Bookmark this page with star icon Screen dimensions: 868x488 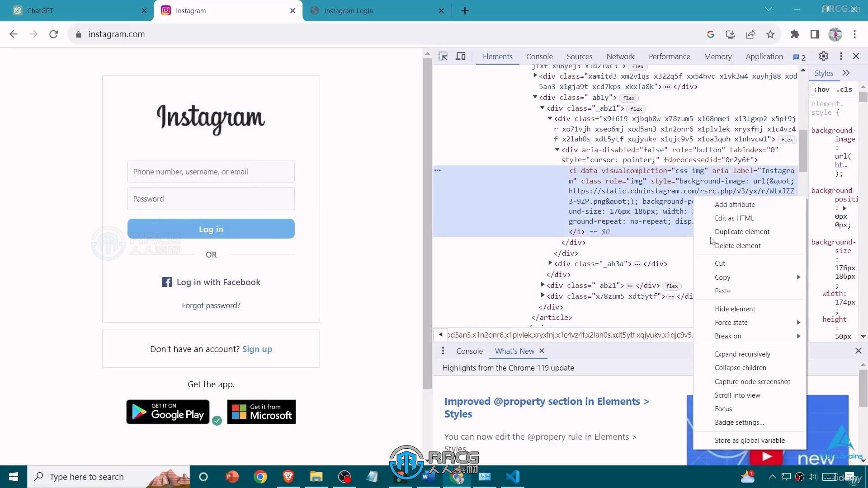click(x=770, y=34)
